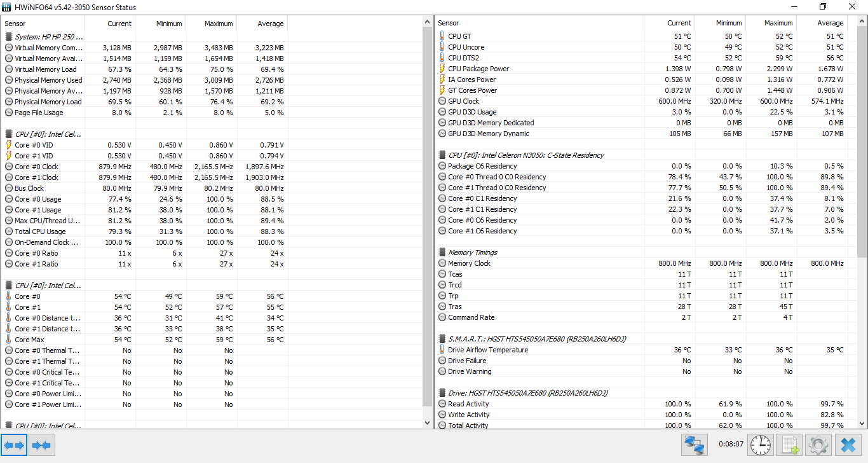This screenshot has width=868, height=463.
Task: Select the Virtual Memory Load row
Action: (145, 69)
